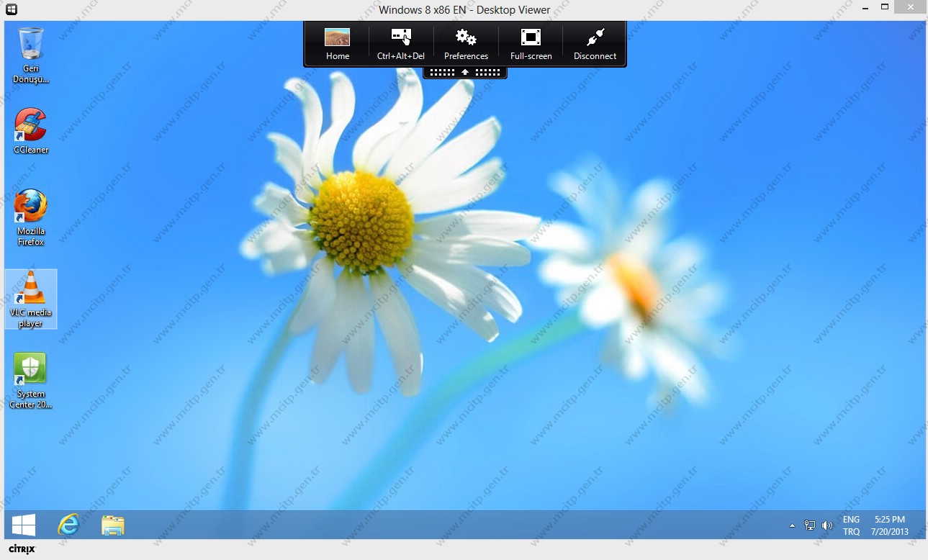Open File Explorer from the taskbar

[113, 525]
